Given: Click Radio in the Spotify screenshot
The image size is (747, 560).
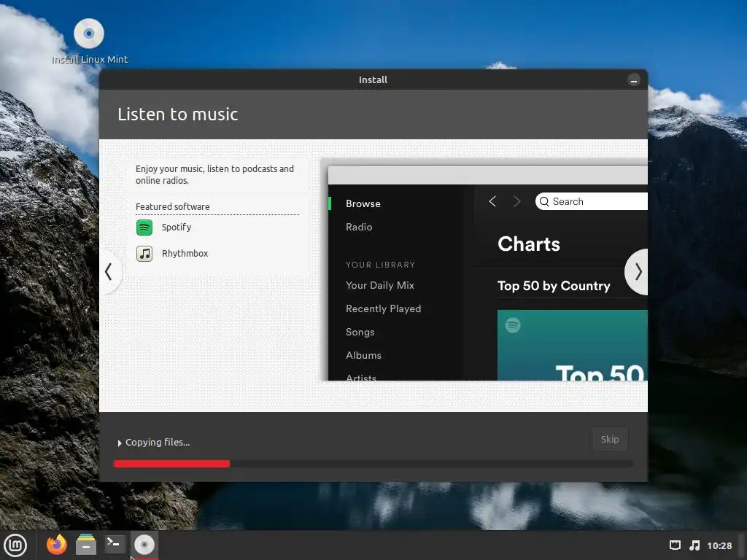Looking at the screenshot, I should [x=359, y=227].
